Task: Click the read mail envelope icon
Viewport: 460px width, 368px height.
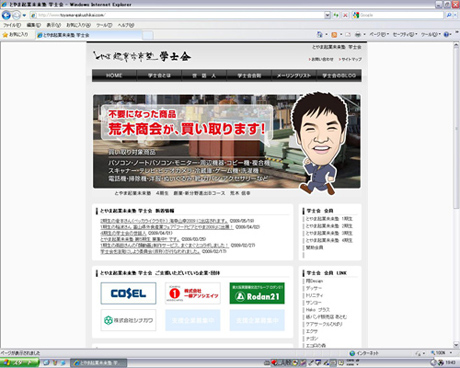Action: point(348,35)
